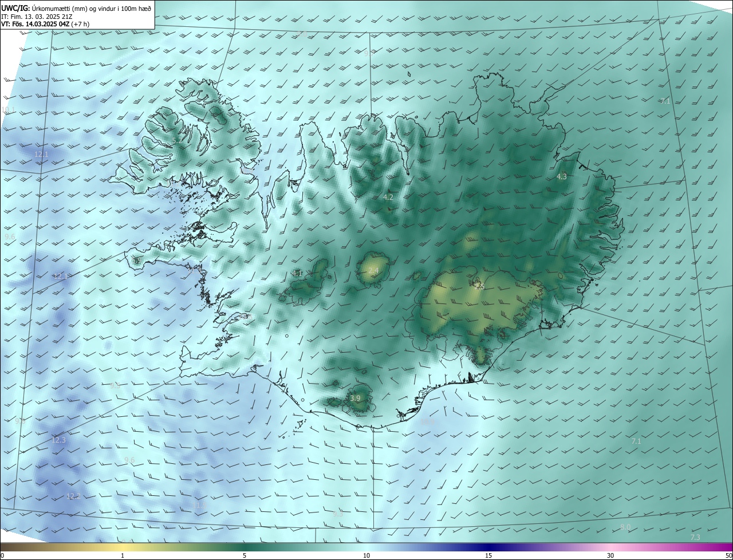The image size is (733, 560).
Task: Click the '10' tick on the color scale
Action: 366,555
